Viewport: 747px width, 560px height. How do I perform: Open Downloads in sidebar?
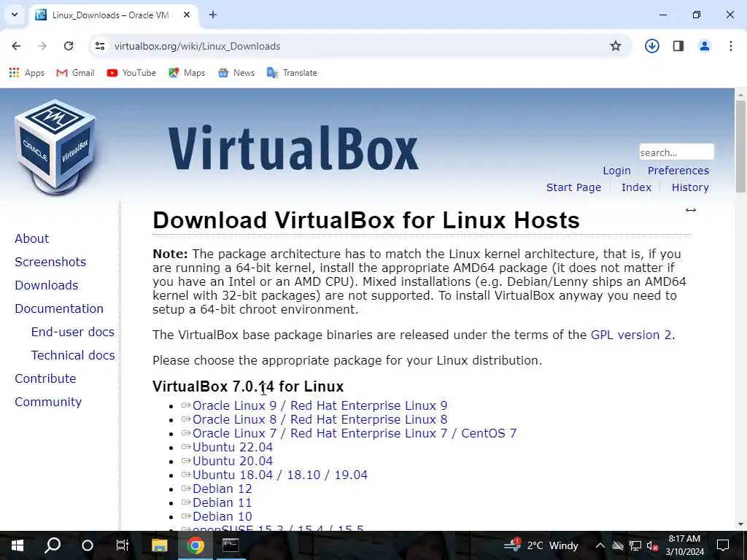[46, 285]
